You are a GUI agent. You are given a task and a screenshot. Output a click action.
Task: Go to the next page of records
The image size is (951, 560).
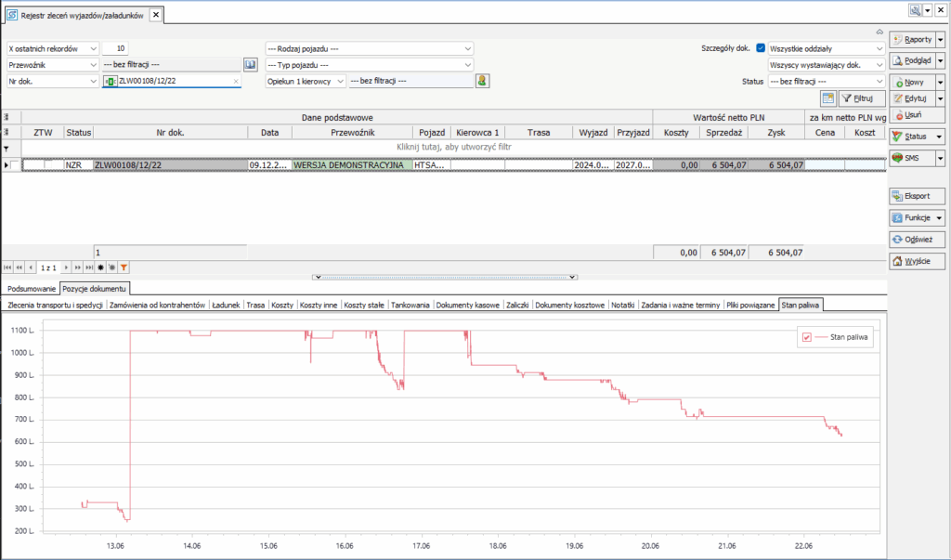[78, 267]
